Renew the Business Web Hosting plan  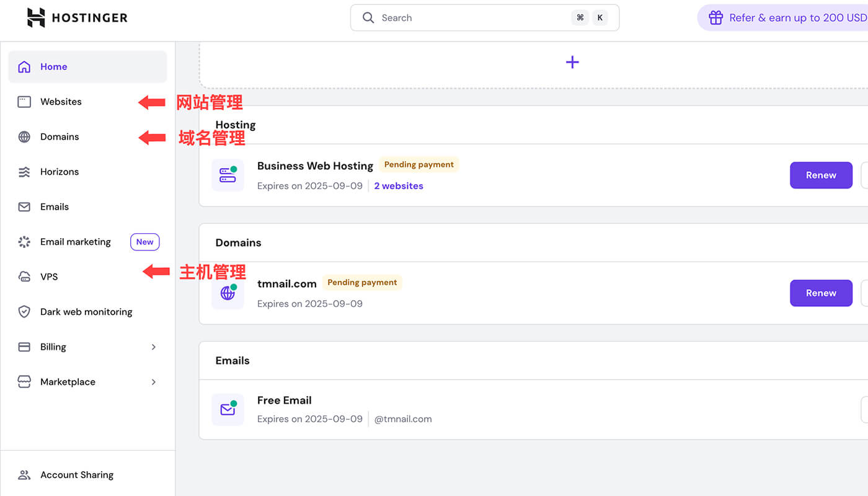[821, 175]
